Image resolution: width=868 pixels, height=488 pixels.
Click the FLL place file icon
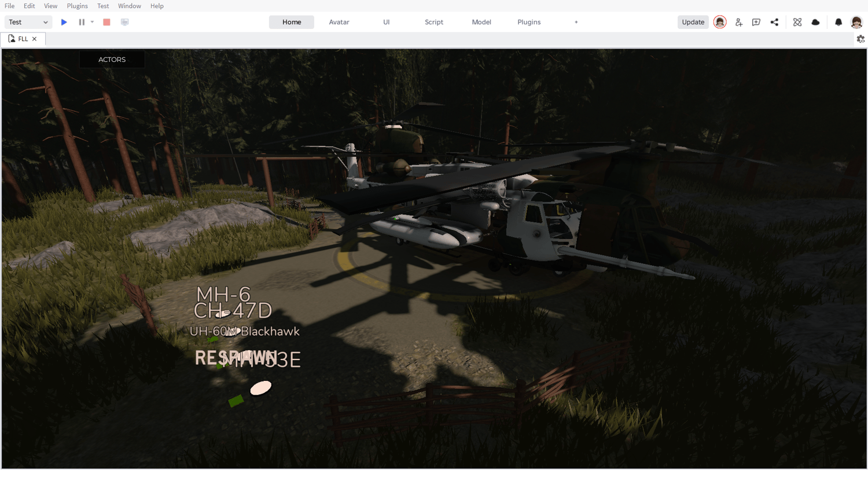(x=12, y=39)
